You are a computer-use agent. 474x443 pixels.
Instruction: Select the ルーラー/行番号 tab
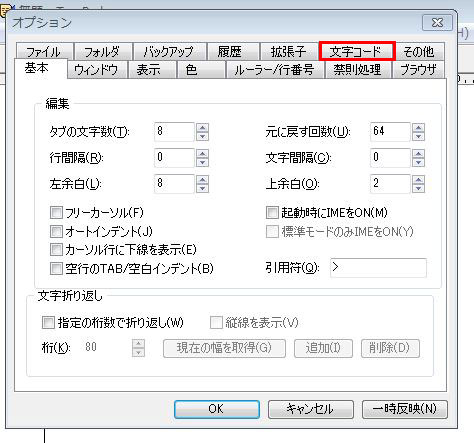[x=275, y=70]
